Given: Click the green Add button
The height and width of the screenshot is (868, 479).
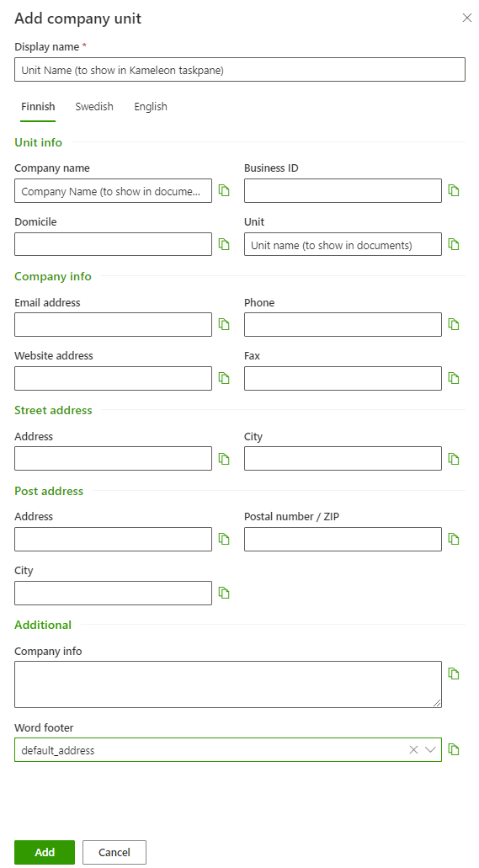Looking at the screenshot, I should tap(45, 852).
